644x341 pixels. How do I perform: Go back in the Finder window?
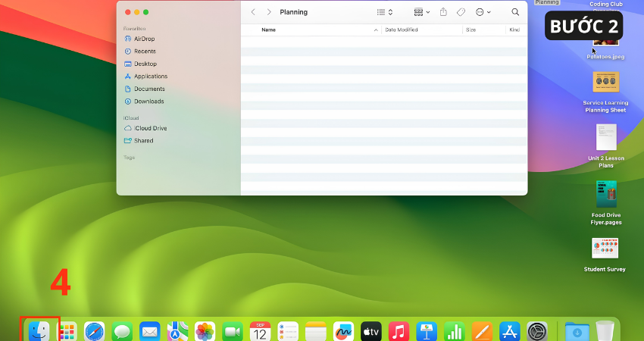point(253,12)
